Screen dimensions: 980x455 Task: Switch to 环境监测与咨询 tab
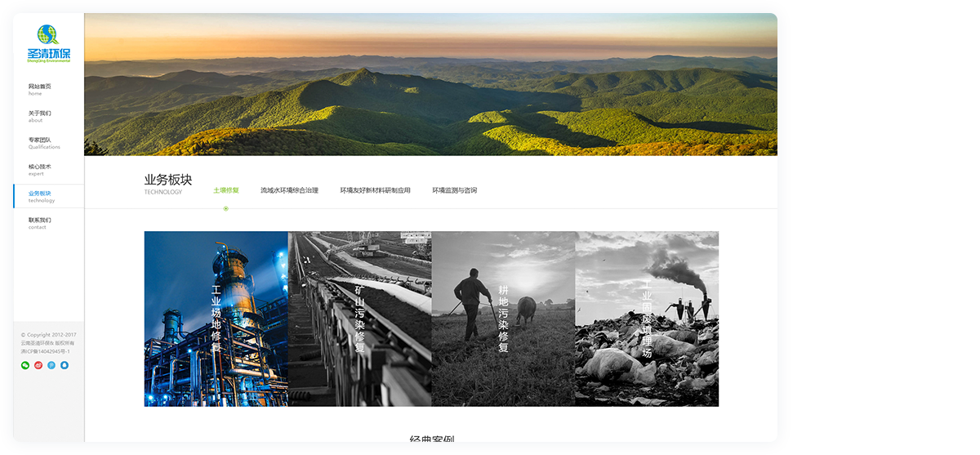454,190
